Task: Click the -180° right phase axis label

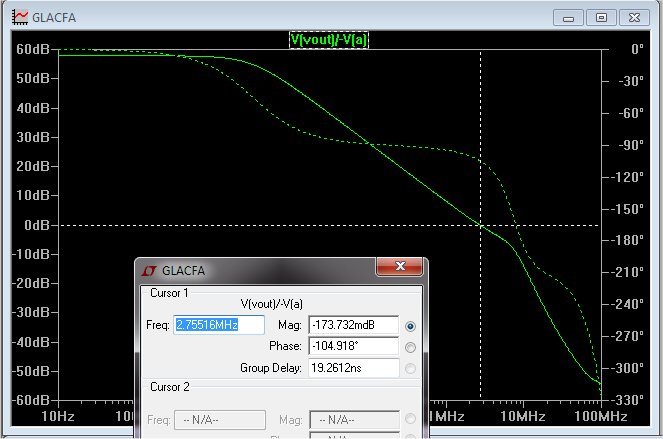Action: click(627, 240)
